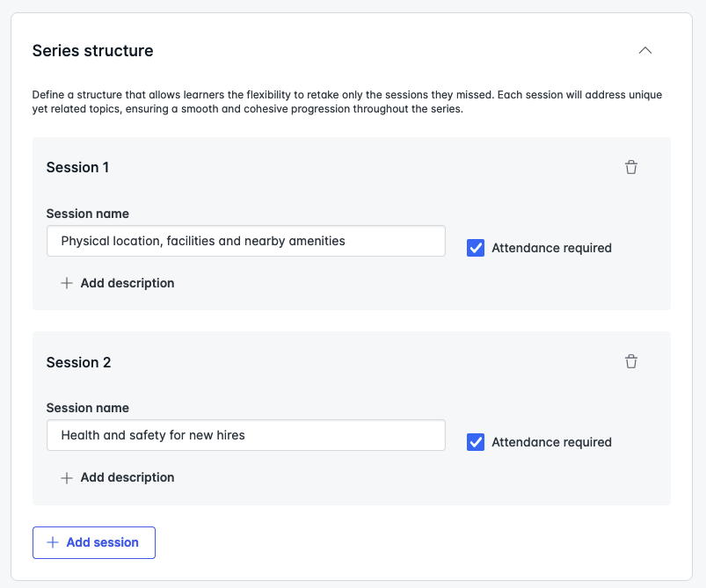Viewport: 706px width, 588px height.
Task: Uncheck Attendance required for Session 2
Action: 476,442
